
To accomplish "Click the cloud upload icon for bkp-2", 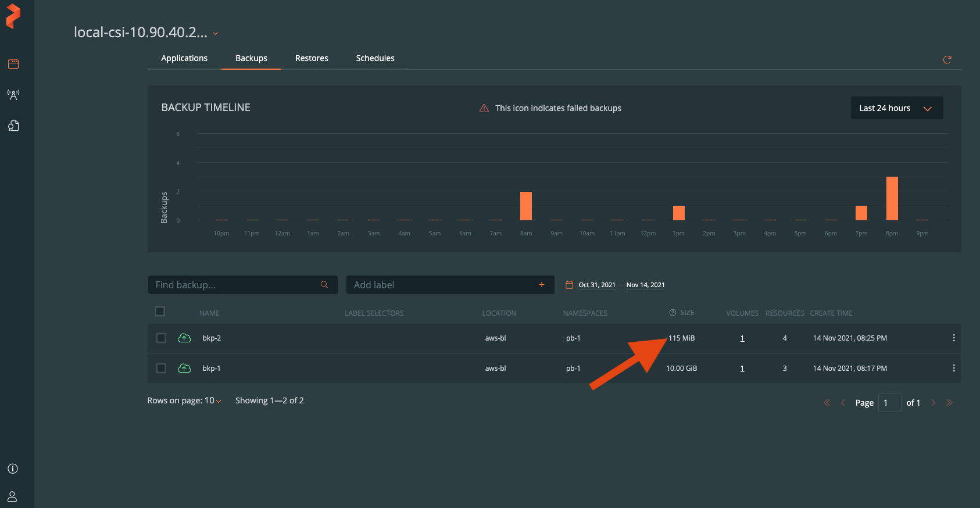I will pyautogui.click(x=184, y=338).
